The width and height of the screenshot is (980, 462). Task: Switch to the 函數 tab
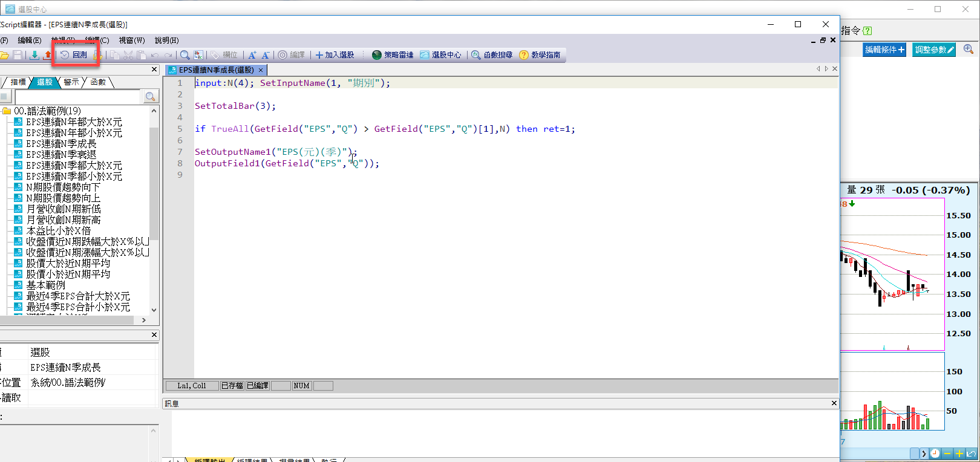point(98,82)
